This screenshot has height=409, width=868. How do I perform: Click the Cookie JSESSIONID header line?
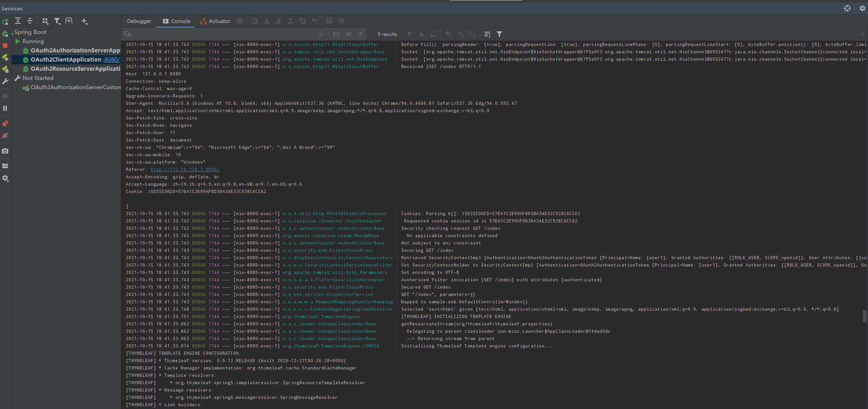[196, 192]
